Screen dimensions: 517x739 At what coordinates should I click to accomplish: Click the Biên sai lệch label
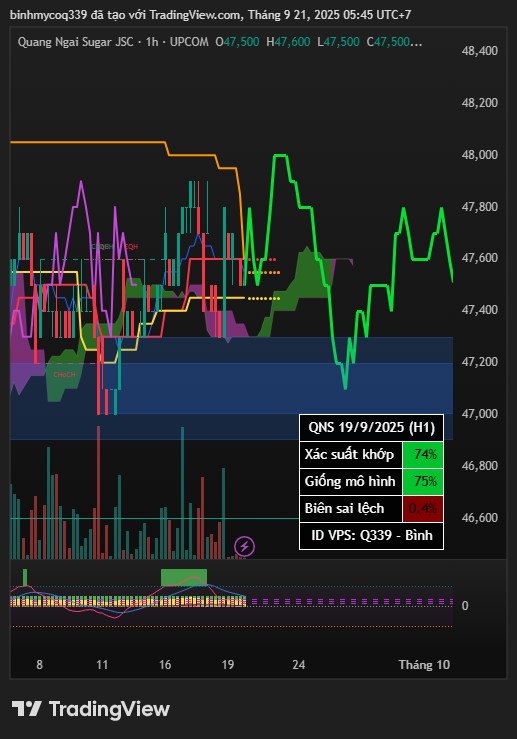[344, 508]
